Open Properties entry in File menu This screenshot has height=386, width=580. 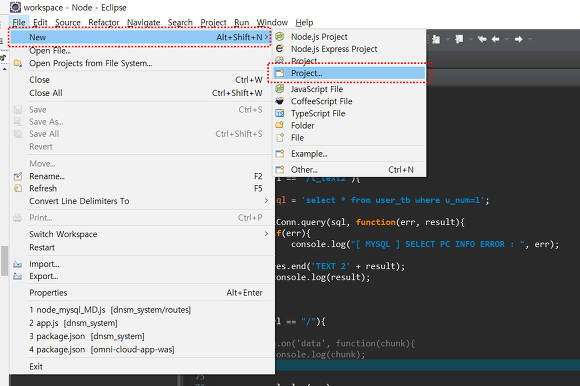(x=141, y=292)
